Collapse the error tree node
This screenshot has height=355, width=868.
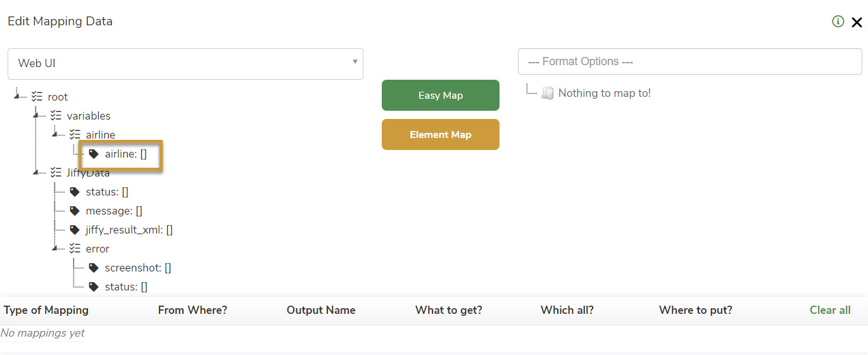tap(54, 248)
